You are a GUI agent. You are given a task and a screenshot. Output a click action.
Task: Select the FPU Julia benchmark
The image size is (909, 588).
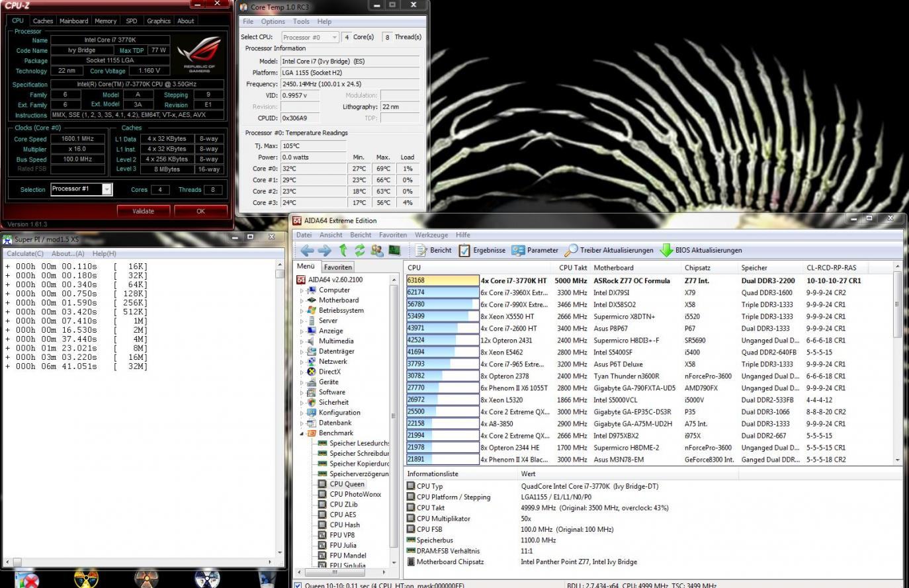click(343, 545)
